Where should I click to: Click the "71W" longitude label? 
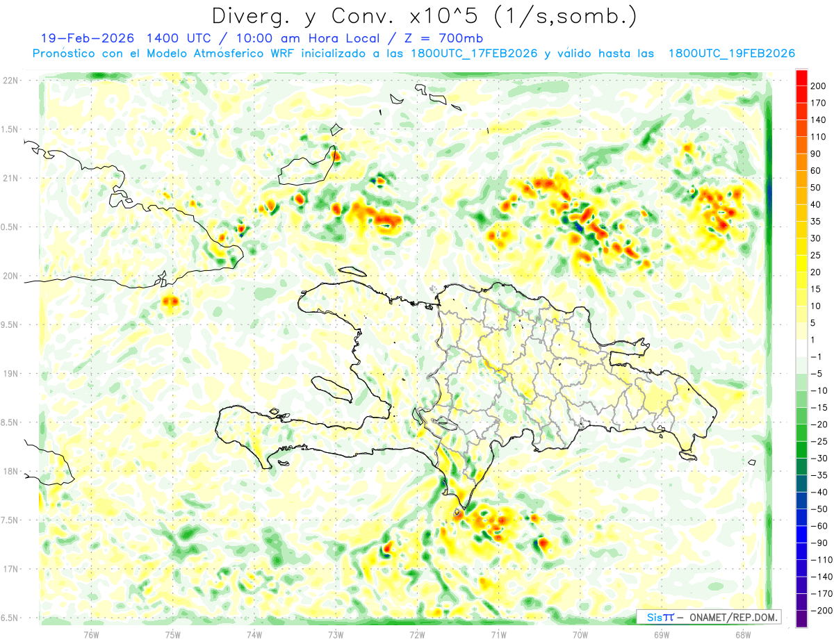coord(498,634)
